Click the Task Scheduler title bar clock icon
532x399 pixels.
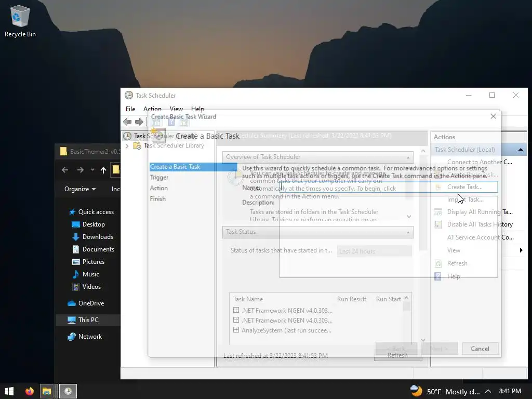129,96
